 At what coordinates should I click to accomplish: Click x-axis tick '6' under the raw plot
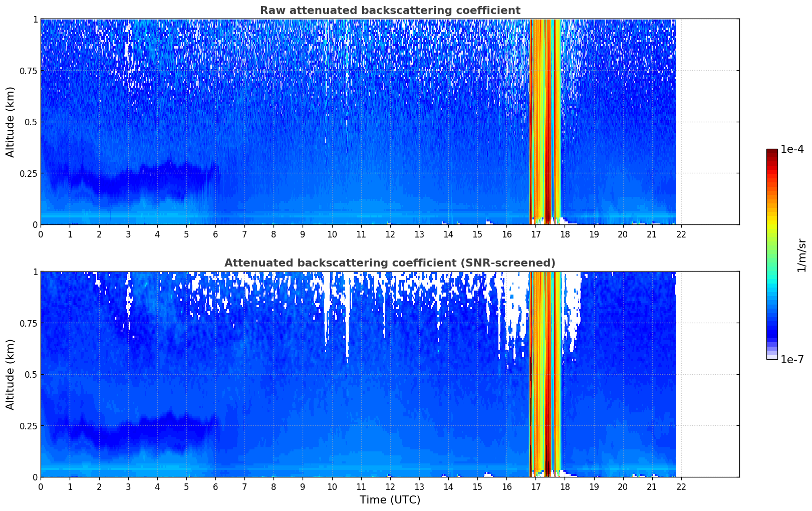(x=215, y=234)
